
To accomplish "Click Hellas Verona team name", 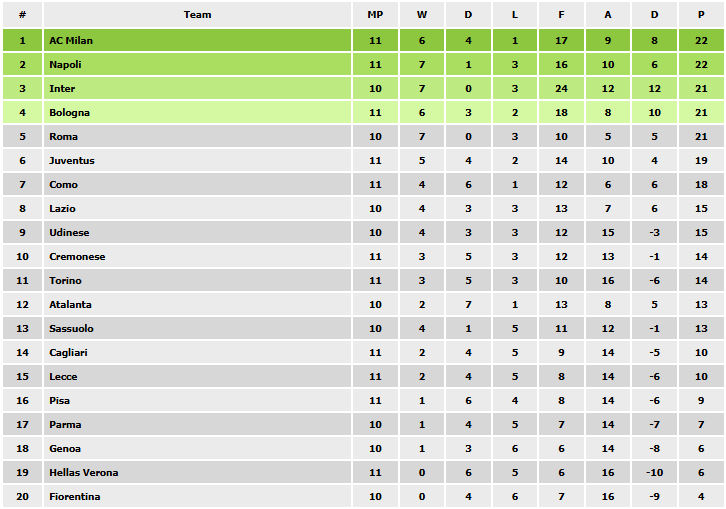I will (x=84, y=473).
